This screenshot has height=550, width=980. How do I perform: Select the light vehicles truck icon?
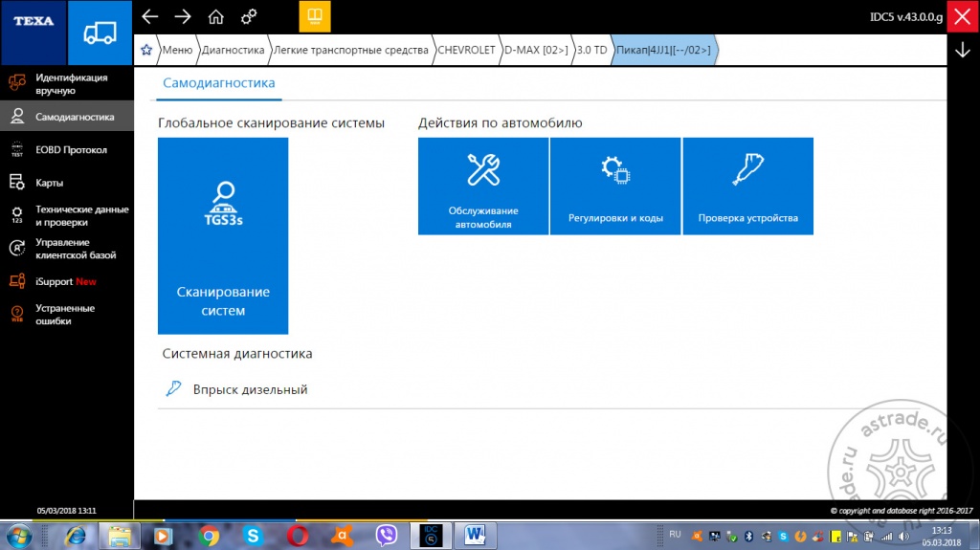(x=100, y=33)
